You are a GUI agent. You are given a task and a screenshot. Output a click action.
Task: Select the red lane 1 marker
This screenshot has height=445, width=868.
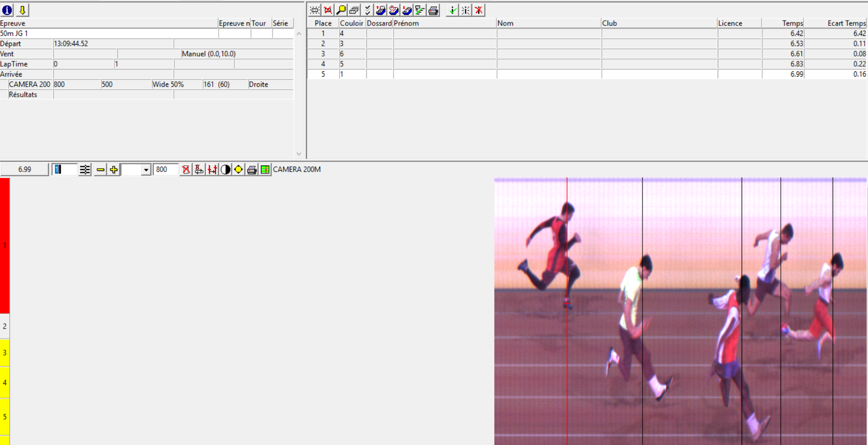click(x=5, y=246)
